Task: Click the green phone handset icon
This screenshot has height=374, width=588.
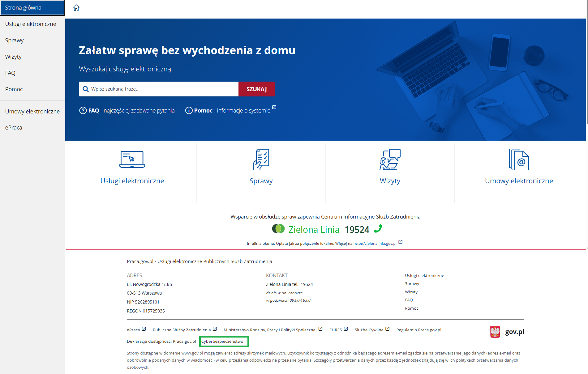Action: (378, 228)
